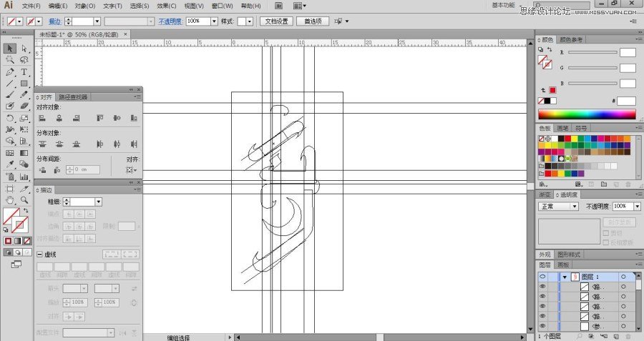Close the 未标题-1 document tab
The width and height of the screenshot is (644, 341).
[126, 34]
